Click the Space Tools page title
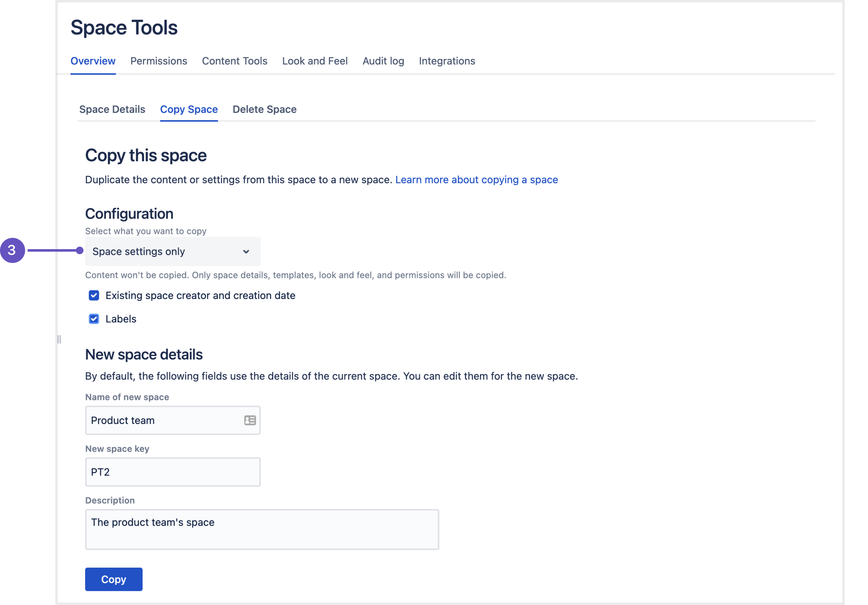The height and width of the screenshot is (605, 868). point(124,28)
